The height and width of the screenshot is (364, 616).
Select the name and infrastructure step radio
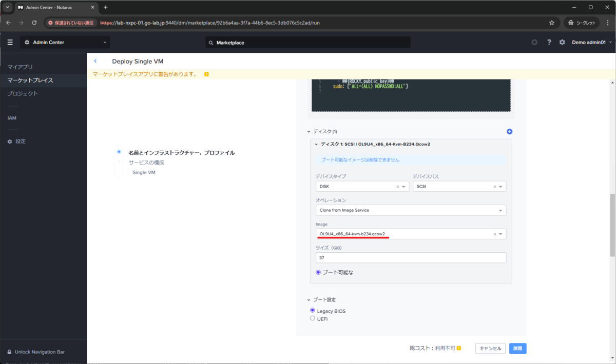[119, 152]
